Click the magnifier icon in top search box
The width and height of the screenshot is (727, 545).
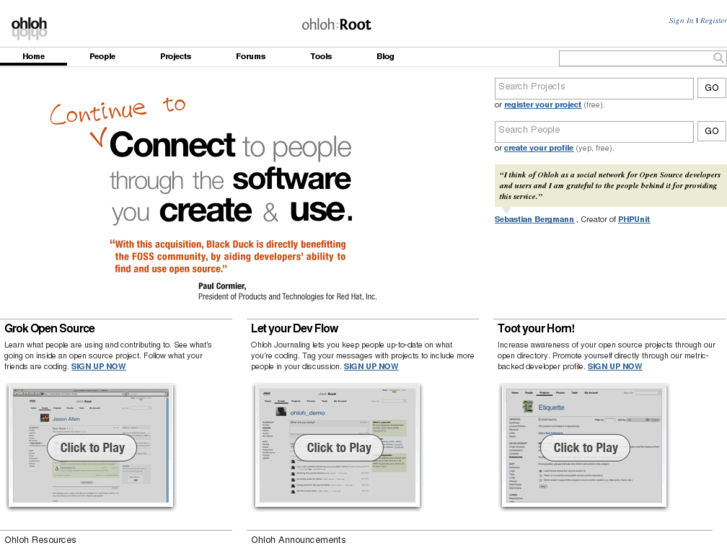point(718,58)
